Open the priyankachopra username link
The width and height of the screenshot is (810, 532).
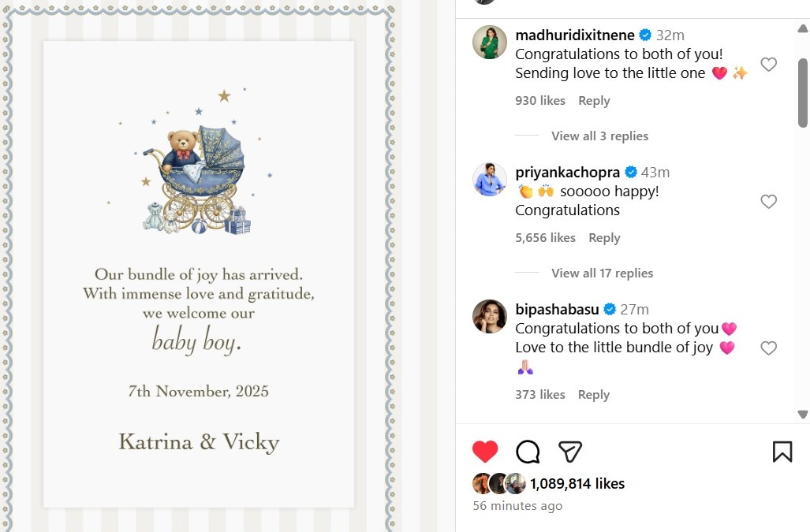[x=567, y=173]
